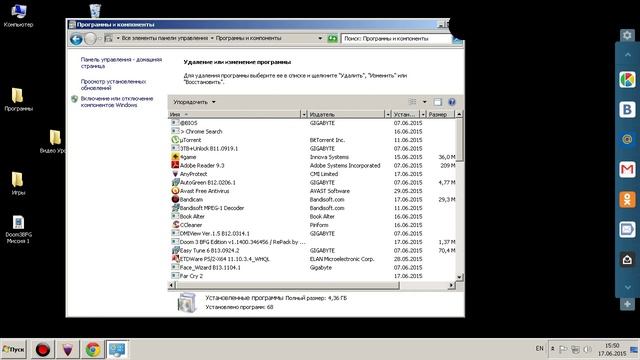Open the help question mark icon
The image size is (640, 360).
(452, 102)
